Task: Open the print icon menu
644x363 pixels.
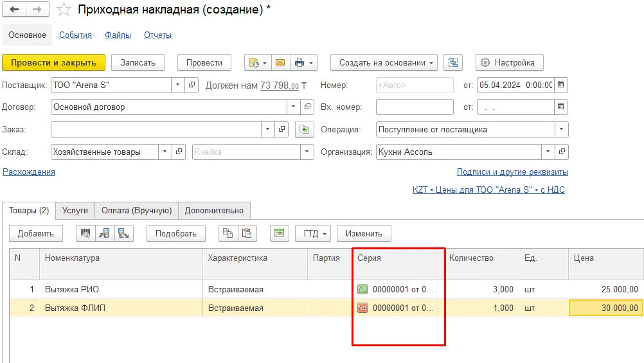Action: 304,62
